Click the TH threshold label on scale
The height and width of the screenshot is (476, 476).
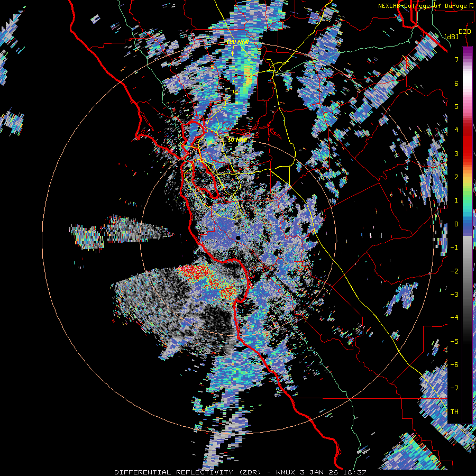click(x=454, y=411)
